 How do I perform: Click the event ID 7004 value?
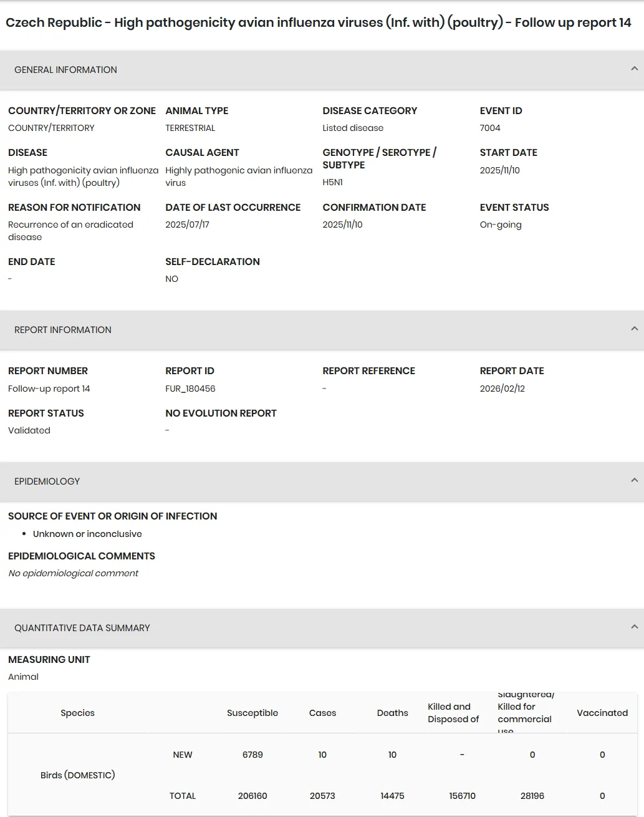[490, 128]
